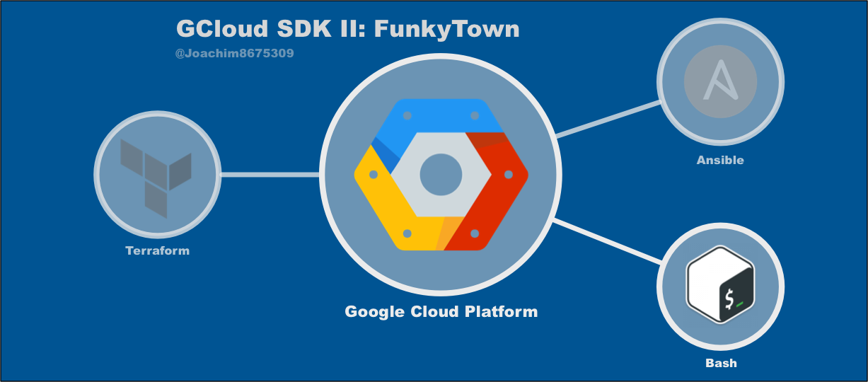Click the title text "GCloud SDK II: FunkyTown"

(348, 29)
